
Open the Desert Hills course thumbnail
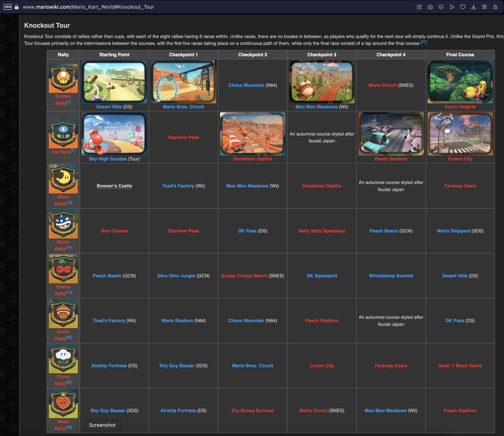click(114, 82)
